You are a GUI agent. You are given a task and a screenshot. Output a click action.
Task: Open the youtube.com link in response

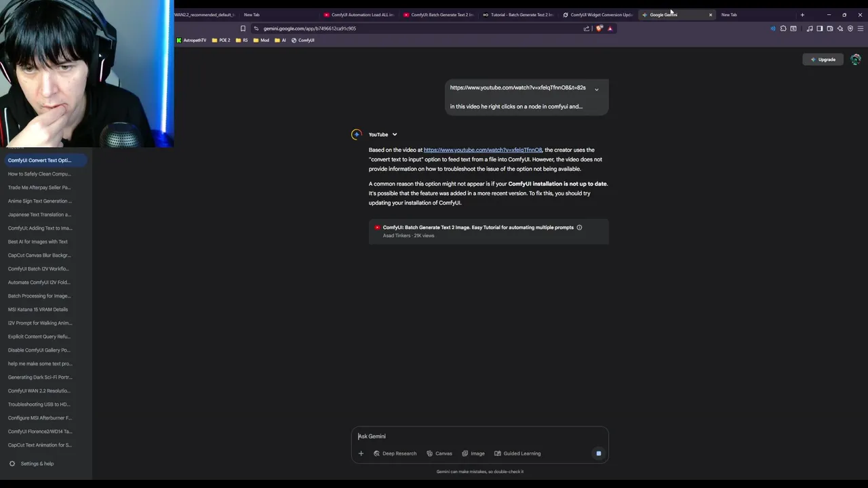(x=483, y=150)
